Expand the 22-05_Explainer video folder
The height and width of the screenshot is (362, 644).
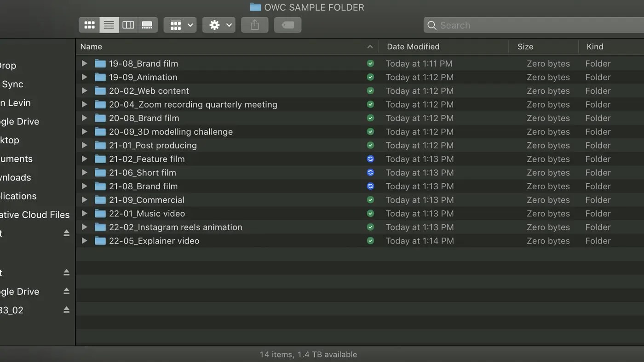click(x=85, y=241)
